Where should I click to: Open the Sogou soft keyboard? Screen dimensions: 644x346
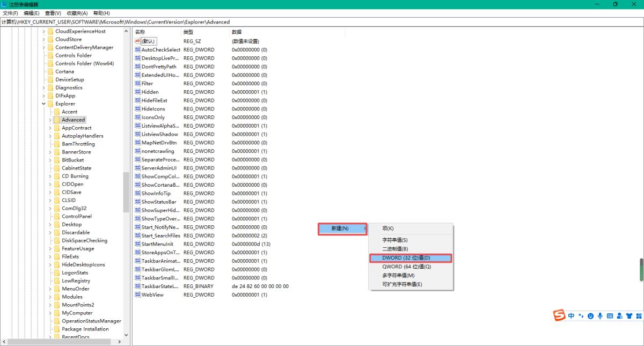(x=610, y=316)
